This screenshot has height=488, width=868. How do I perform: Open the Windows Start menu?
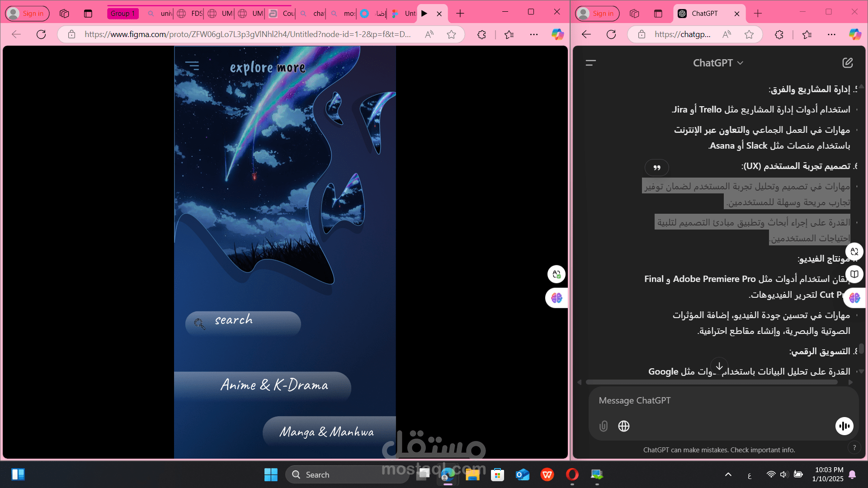(271, 474)
